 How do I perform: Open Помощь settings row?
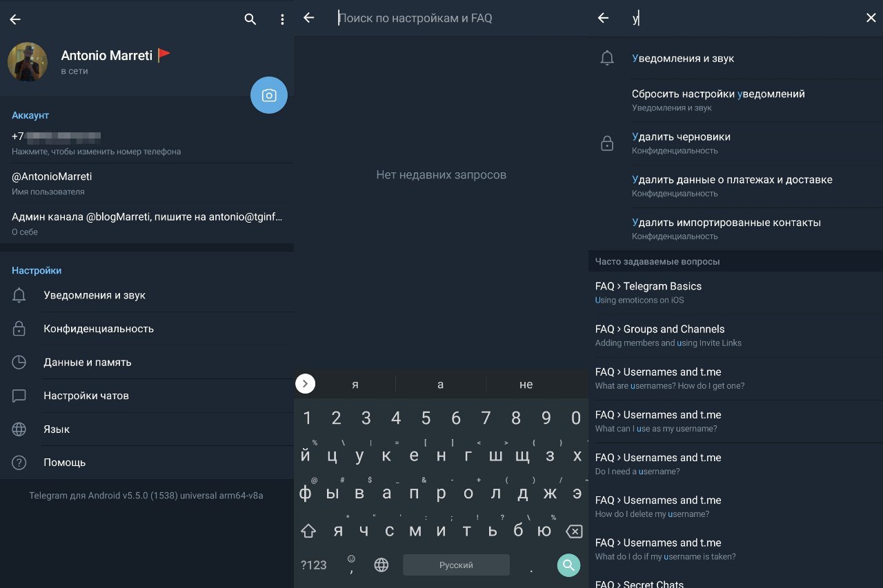pyautogui.click(x=147, y=463)
